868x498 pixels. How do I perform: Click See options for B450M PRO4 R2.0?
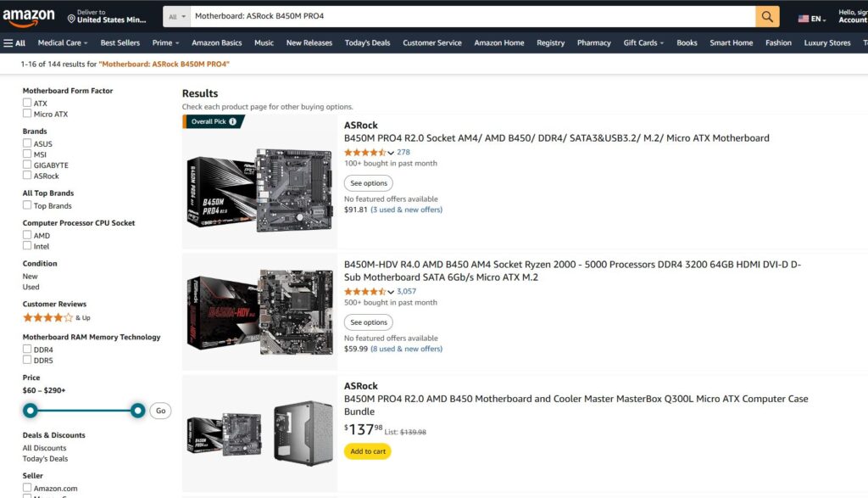point(369,183)
